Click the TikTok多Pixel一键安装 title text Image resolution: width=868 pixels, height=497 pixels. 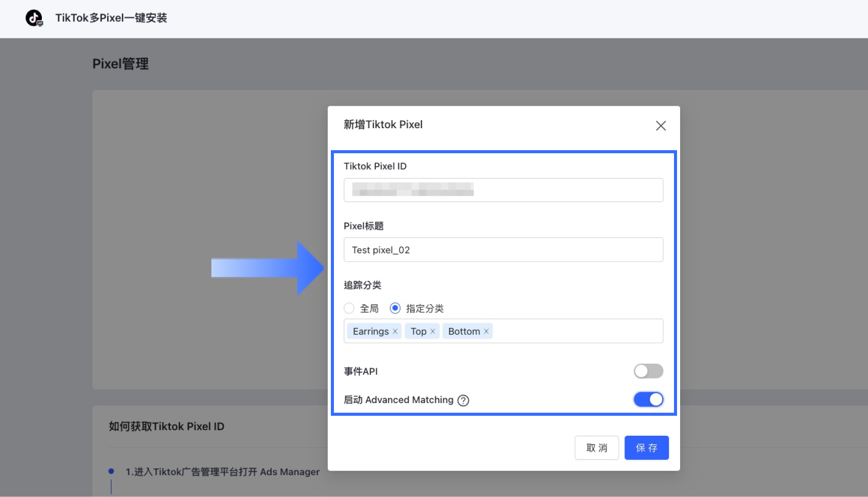[111, 18]
